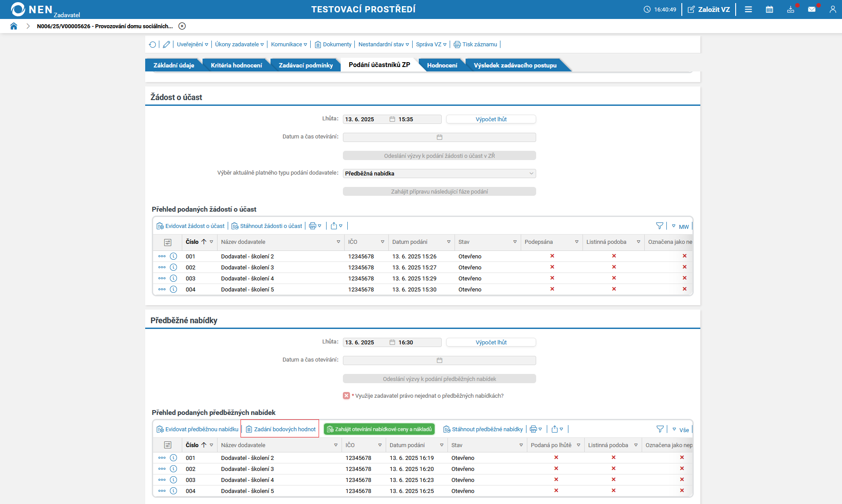
Task: Open supplier submission type combo box
Action: click(x=439, y=173)
